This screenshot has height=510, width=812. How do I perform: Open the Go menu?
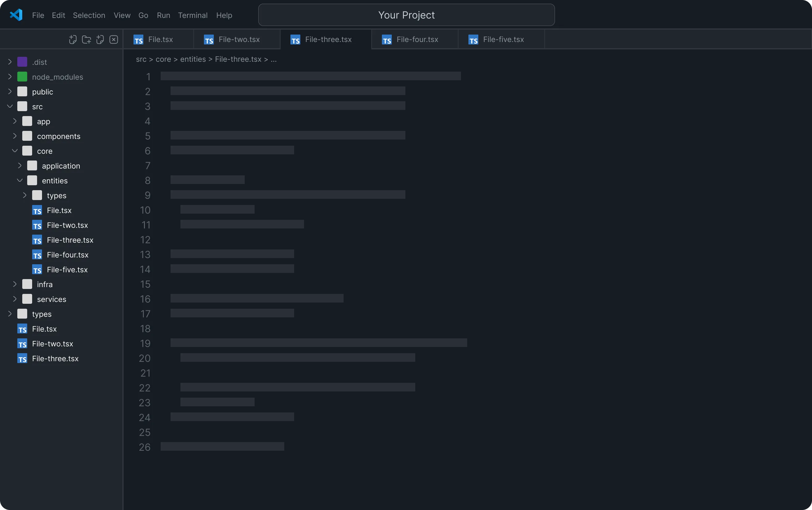(143, 15)
